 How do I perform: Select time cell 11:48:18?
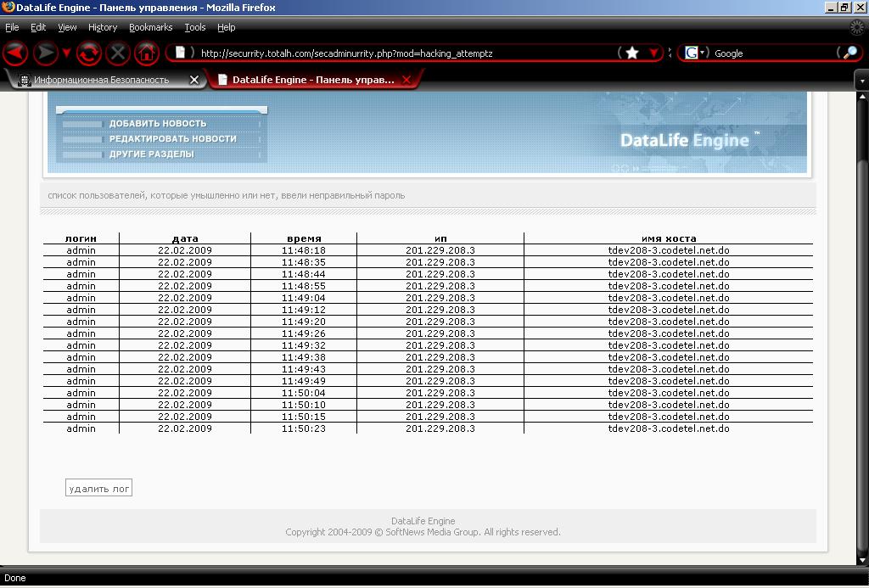point(304,250)
